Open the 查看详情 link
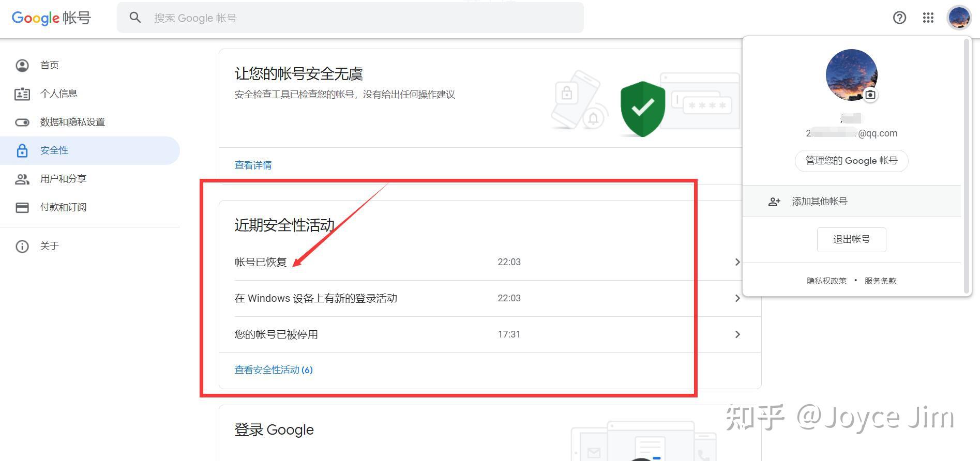The width and height of the screenshot is (980, 461). (253, 165)
